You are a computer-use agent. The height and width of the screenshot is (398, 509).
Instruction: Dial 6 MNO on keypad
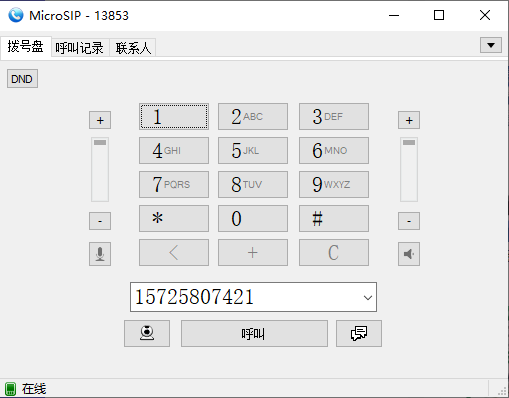(x=334, y=151)
